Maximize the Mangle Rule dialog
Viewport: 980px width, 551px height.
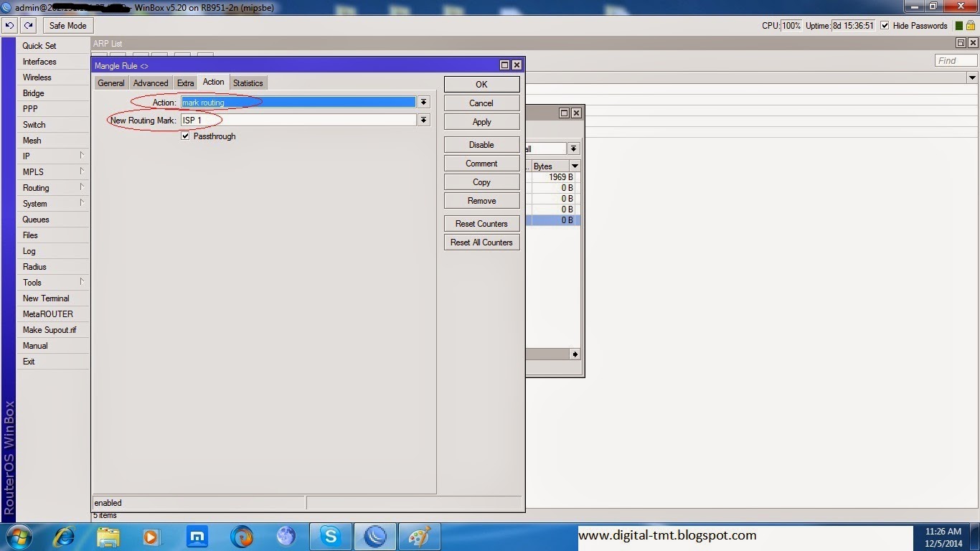(x=504, y=65)
